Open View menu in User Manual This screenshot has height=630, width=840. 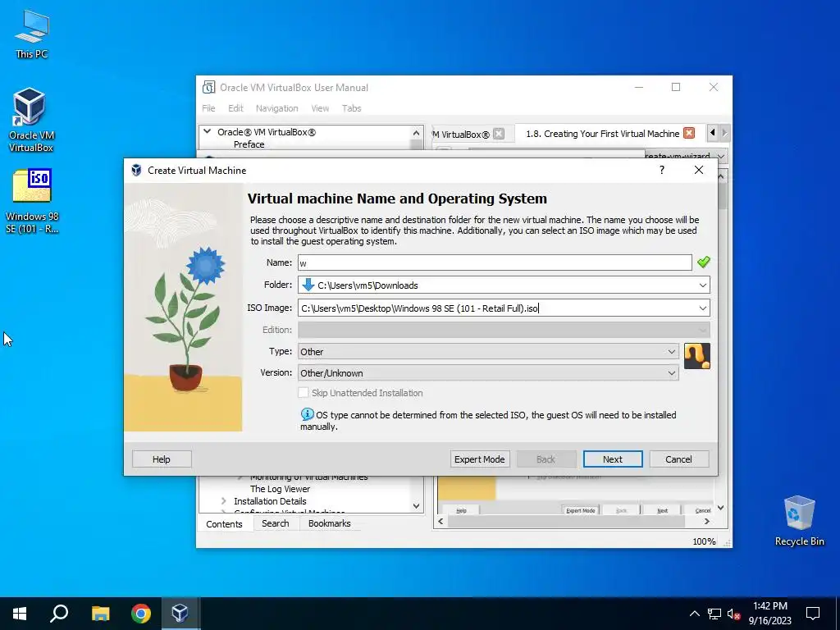point(320,108)
